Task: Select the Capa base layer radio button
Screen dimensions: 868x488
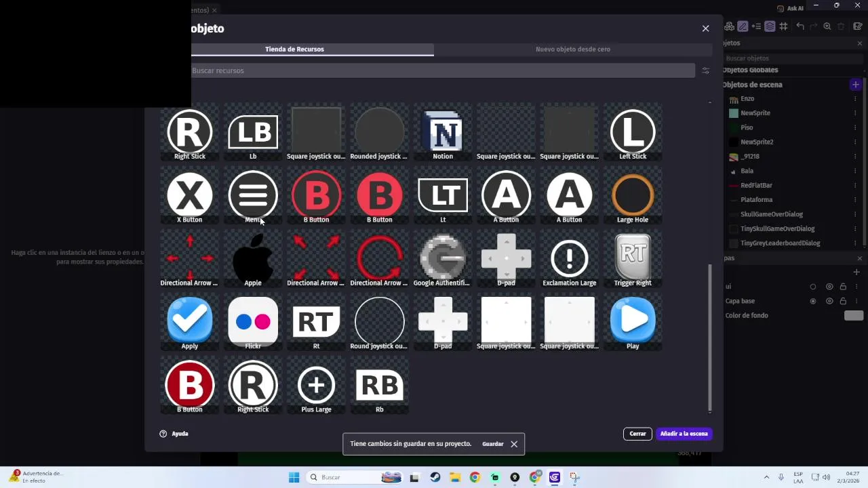Action: click(813, 301)
